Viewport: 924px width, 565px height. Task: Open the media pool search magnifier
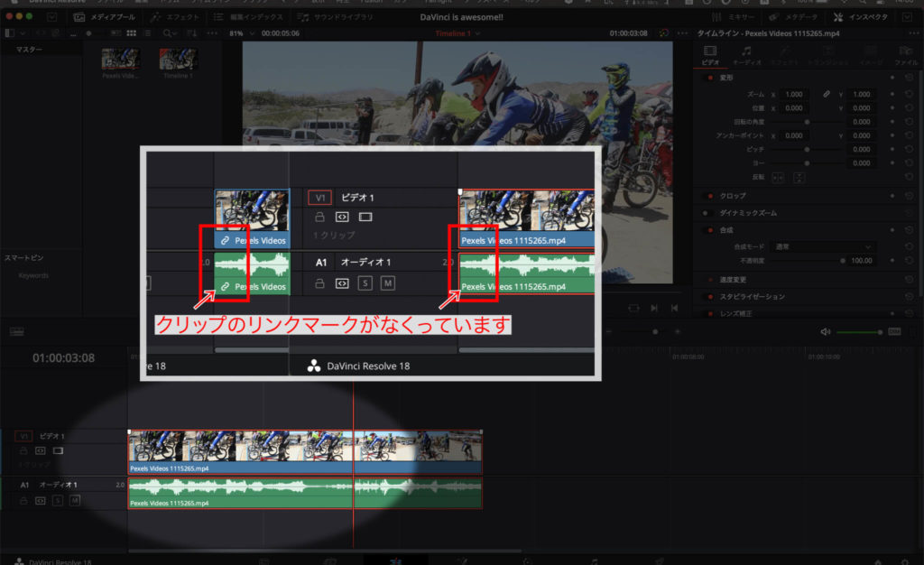pyautogui.click(x=167, y=33)
